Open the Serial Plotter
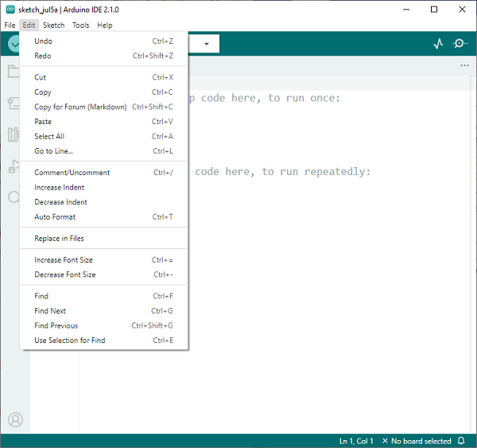The image size is (477, 448). [x=438, y=44]
